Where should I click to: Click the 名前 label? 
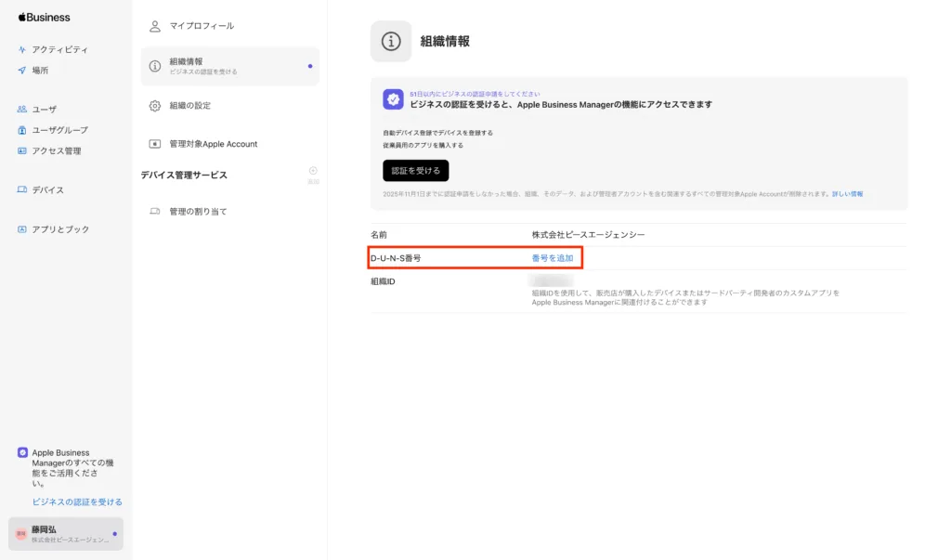pyautogui.click(x=379, y=235)
